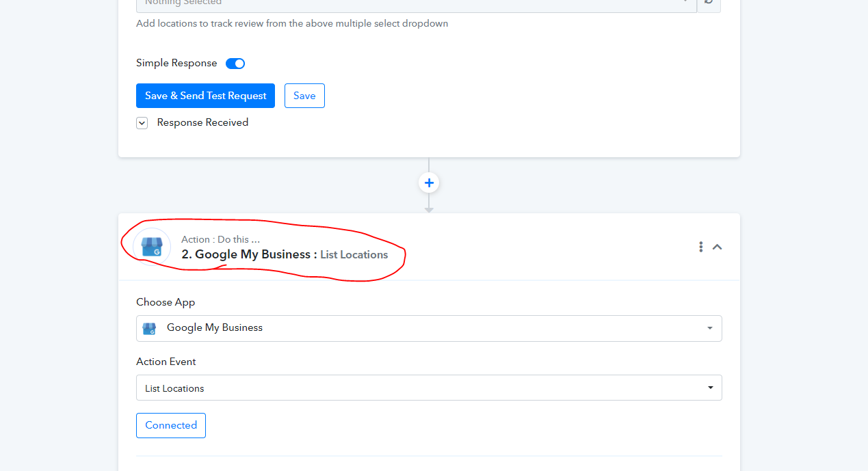The height and width of the screenshot is (471, 868).
Task: Expand the Response Received section
Action: [142, 123]
